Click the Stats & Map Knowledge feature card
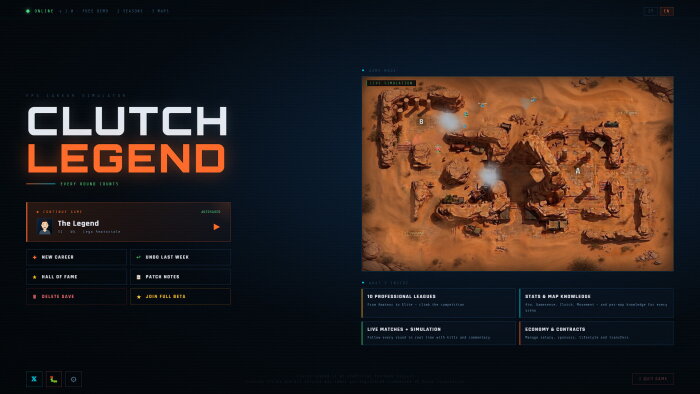The height and width of the screenshot is (394, 700). pos(596,303)
